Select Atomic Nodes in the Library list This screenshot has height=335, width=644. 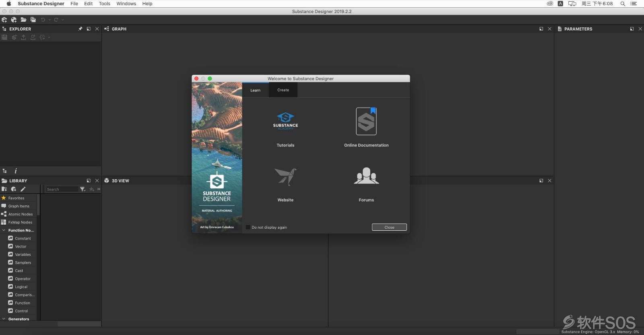(19, 214)
